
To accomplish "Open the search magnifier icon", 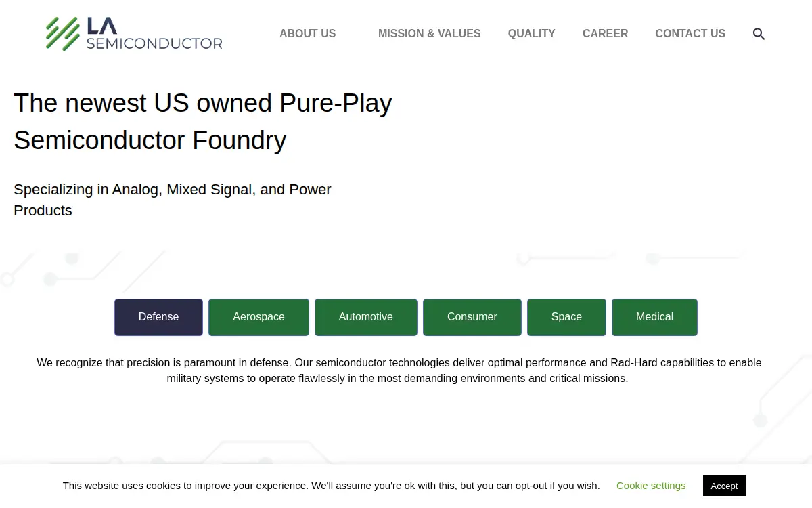I will coord(759,34).
